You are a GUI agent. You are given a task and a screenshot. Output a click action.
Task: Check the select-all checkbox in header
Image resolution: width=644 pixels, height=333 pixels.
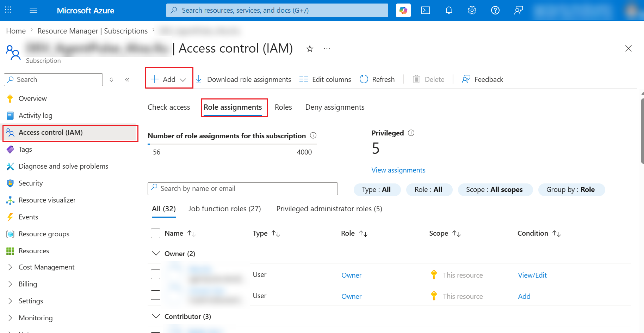click(155, 234)
